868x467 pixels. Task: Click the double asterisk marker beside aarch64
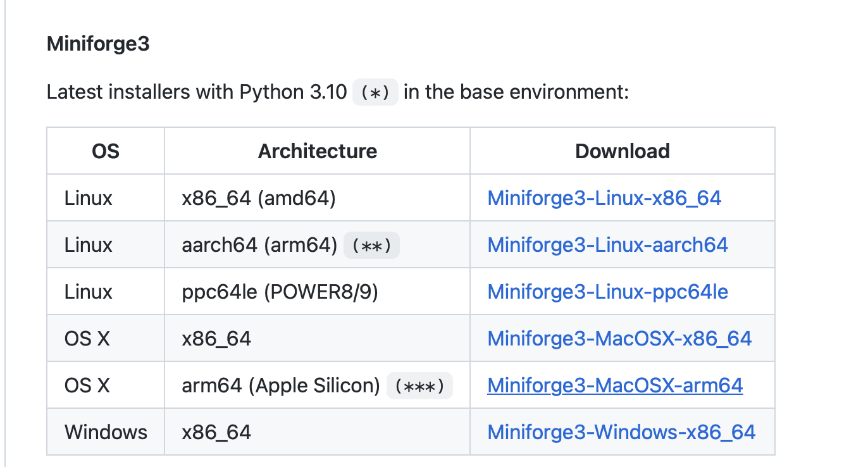371,246
